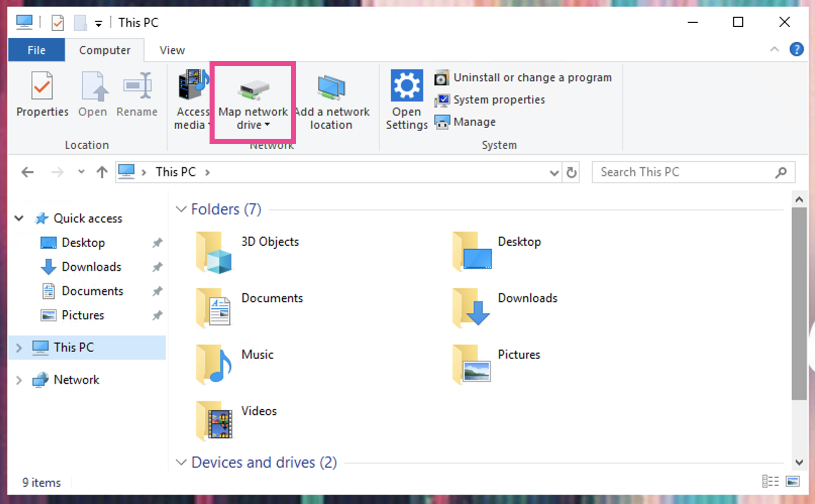
Task: Click the Open ribbon button
Action: [93, 94]
